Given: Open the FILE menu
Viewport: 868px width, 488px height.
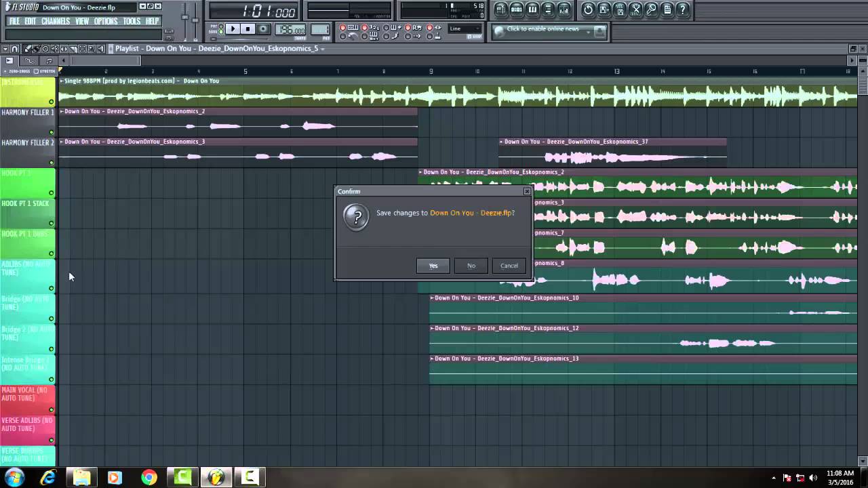Looking at the screenshot, I should coord(14,21).
